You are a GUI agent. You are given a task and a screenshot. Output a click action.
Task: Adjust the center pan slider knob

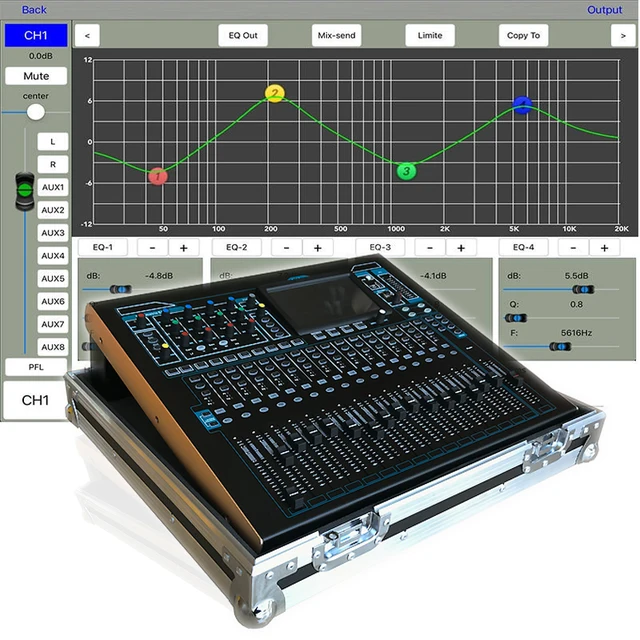(36, 112)
